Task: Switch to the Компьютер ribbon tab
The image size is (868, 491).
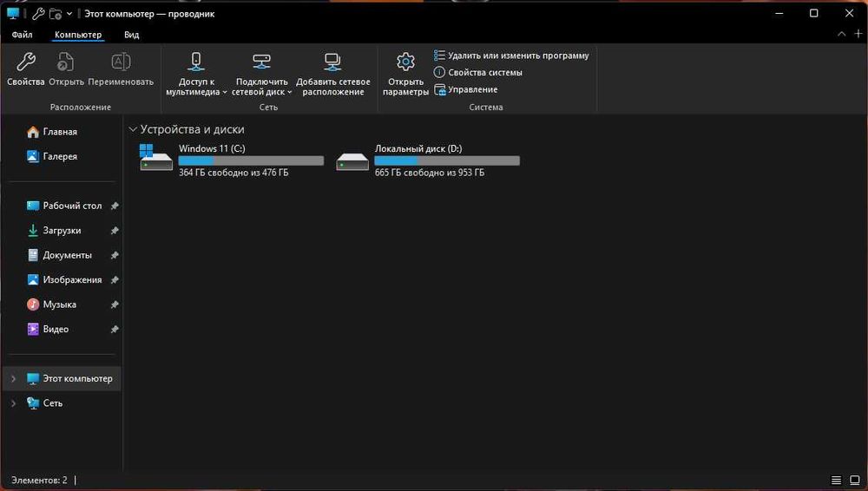Action: (x=78, y=35)
